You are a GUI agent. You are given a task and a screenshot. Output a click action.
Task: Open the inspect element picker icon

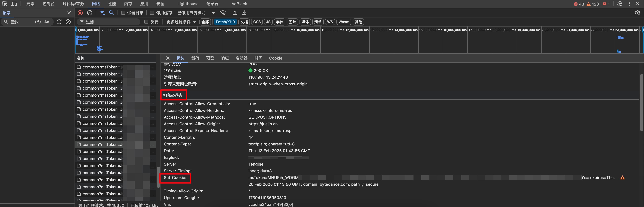tap(5, 4)
